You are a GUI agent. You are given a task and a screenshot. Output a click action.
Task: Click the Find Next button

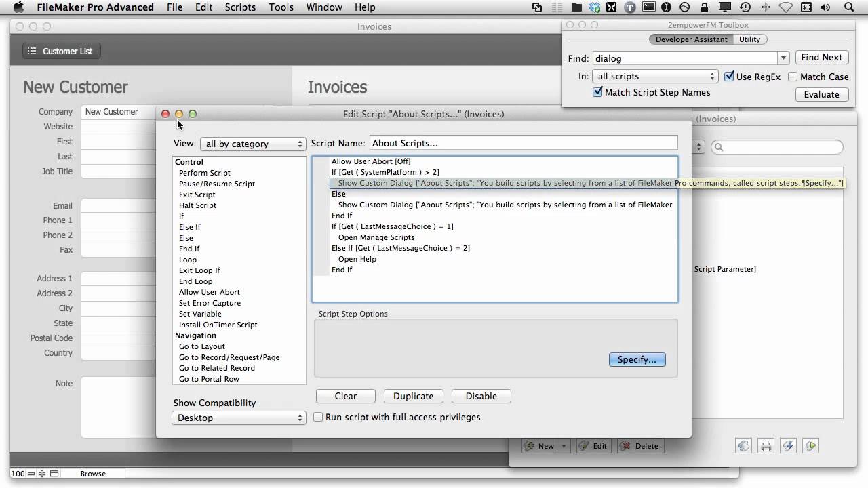click(821, 58)
